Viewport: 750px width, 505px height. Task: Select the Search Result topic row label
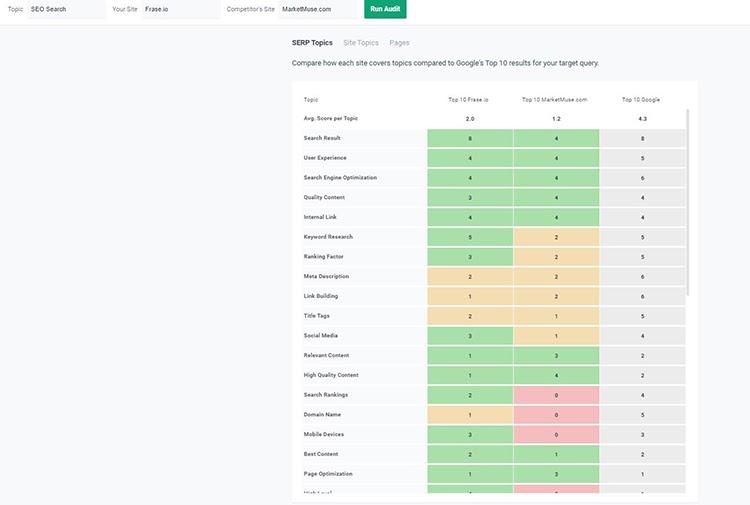[322, 138]
